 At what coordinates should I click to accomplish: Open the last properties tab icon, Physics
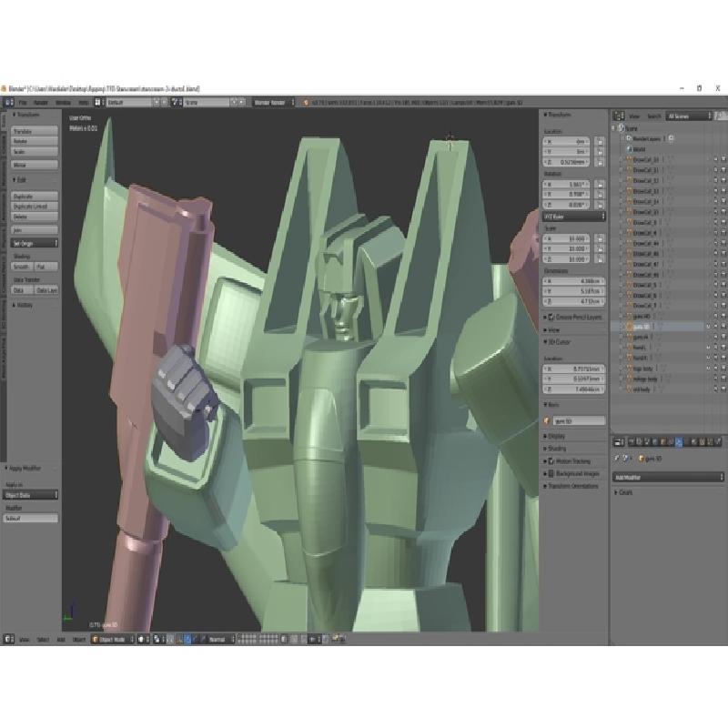(x=718, y=442)
